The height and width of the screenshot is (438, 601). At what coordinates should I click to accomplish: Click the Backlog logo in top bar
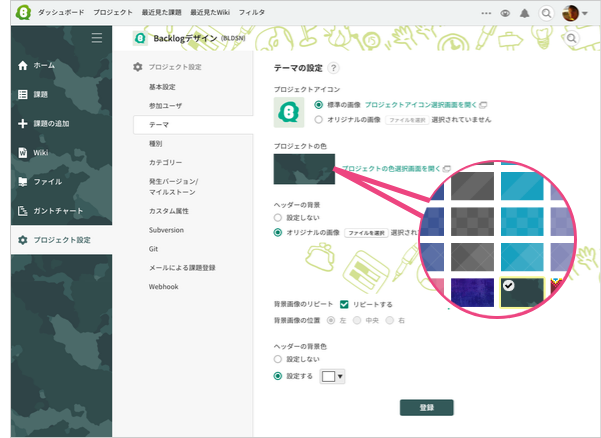23,13
